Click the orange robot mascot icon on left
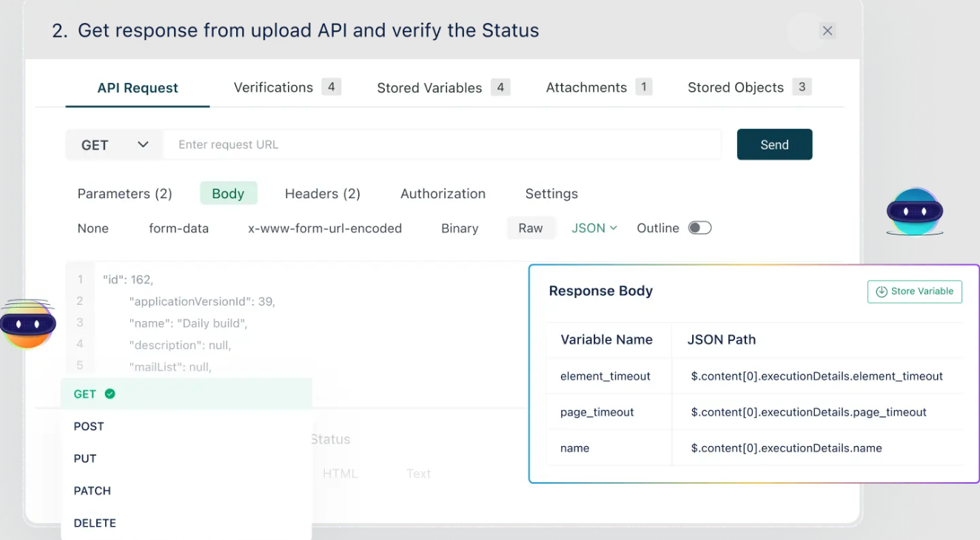The image size is (980, 540). coord(27,324)
